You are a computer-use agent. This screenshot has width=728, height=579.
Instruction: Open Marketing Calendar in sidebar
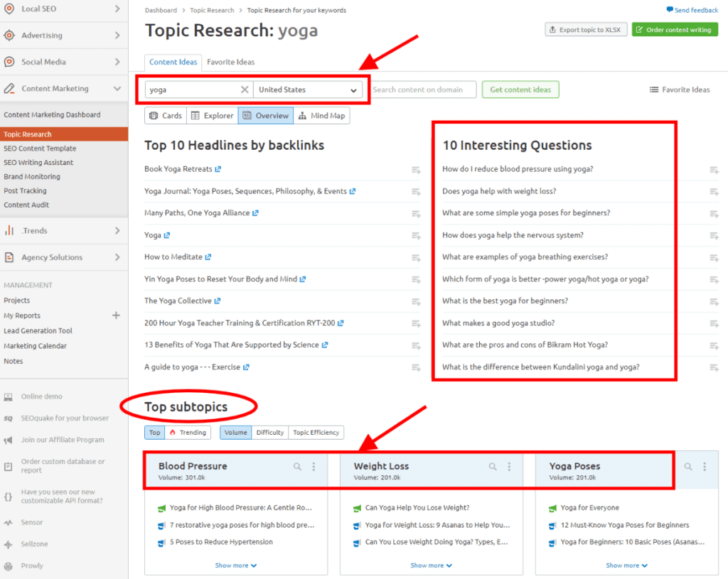click(36, 346)
